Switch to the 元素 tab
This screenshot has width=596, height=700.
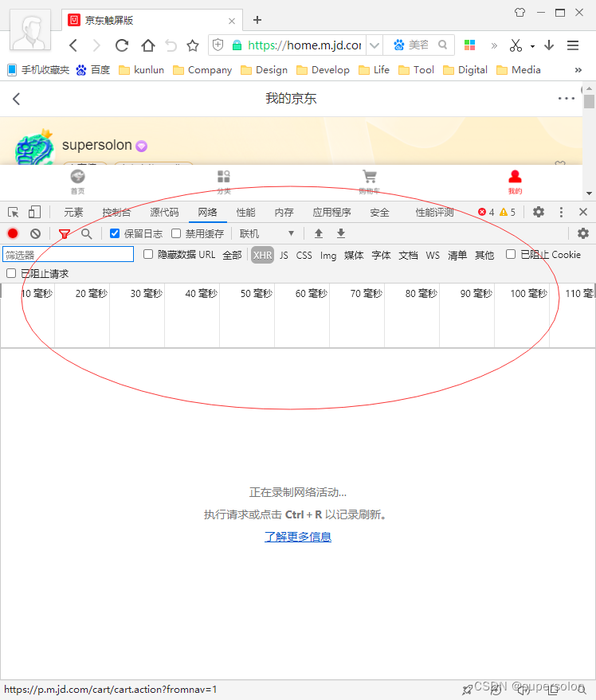[73, 213]
